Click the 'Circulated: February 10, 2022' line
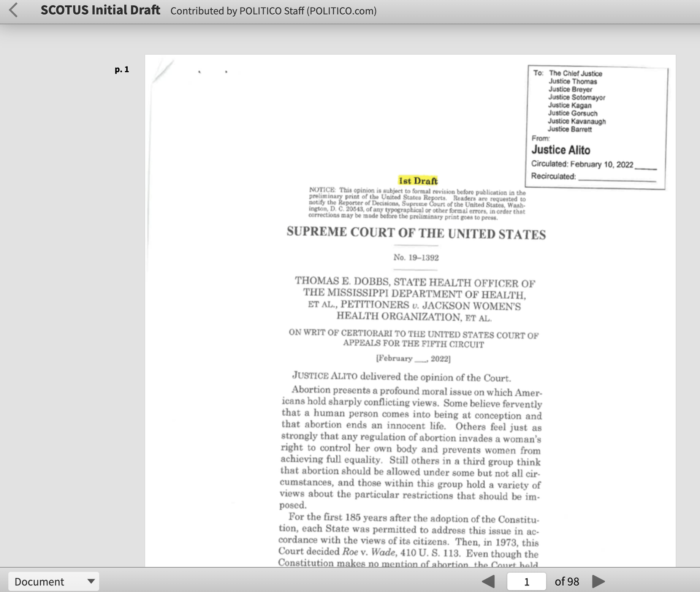The height and width of the screenshot is (592, 700). coord(582,164)
